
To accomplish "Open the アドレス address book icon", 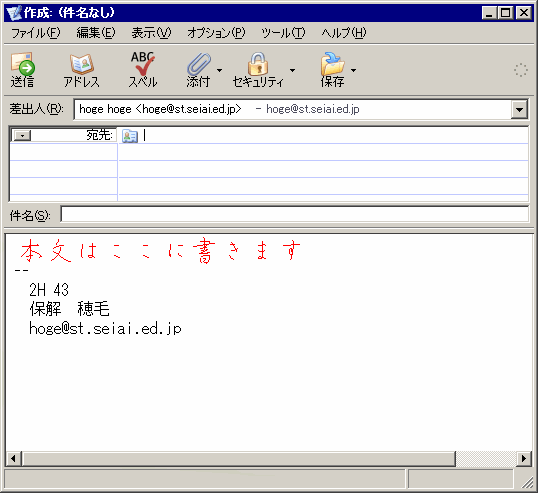I will coord(82,64).
